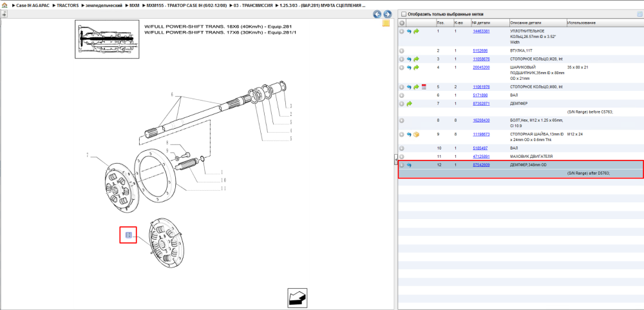
Task: Add part 5171898 with its circle icon
Action: click(402, 95)
